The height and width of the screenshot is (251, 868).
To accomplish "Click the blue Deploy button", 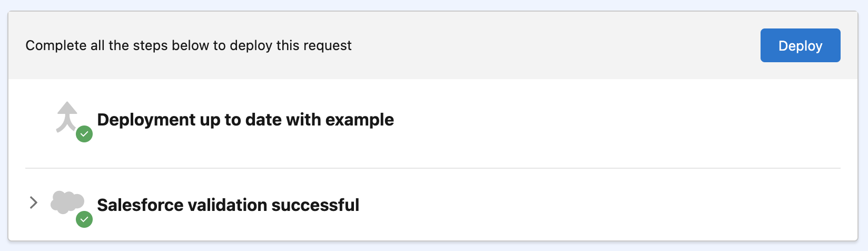I will coord(800,46).
